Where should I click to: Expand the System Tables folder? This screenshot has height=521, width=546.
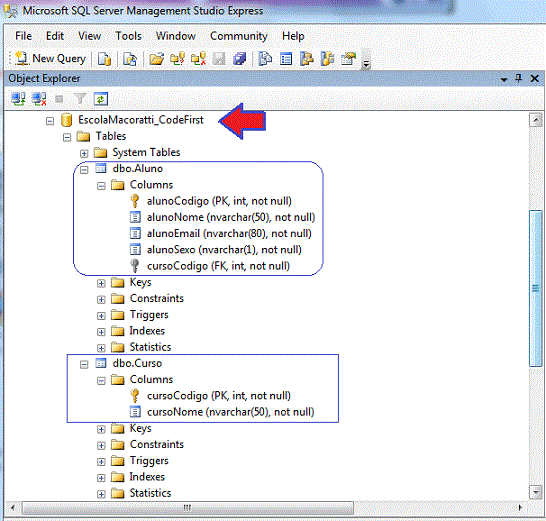click(84, 153)
